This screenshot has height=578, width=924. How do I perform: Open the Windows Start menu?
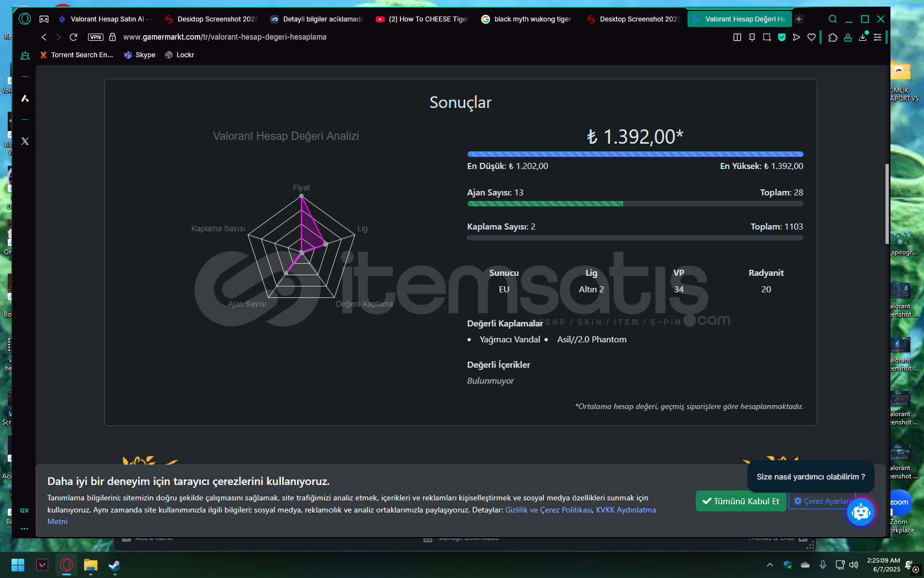coord(18,565)
